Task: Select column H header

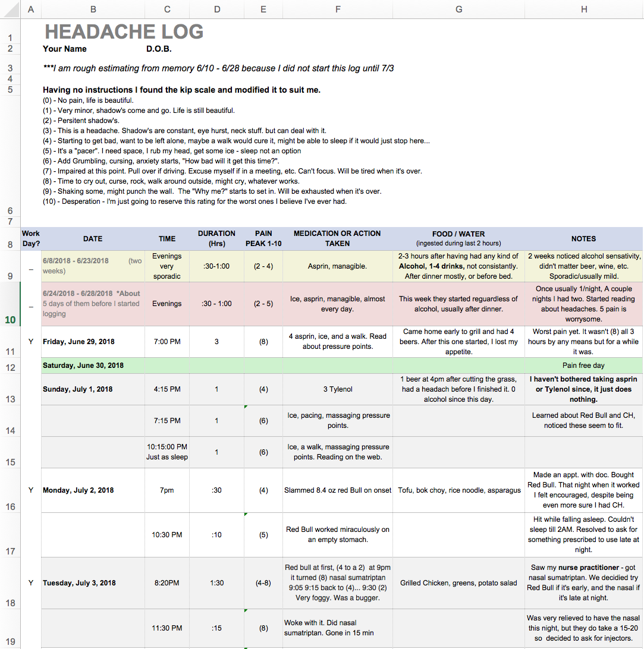Action: [x=584, y=9]
